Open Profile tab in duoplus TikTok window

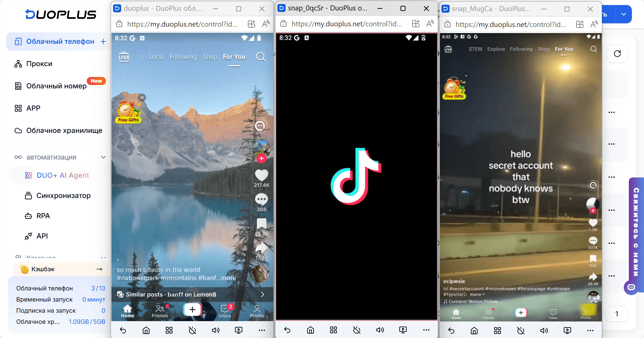tap(257, 311)
